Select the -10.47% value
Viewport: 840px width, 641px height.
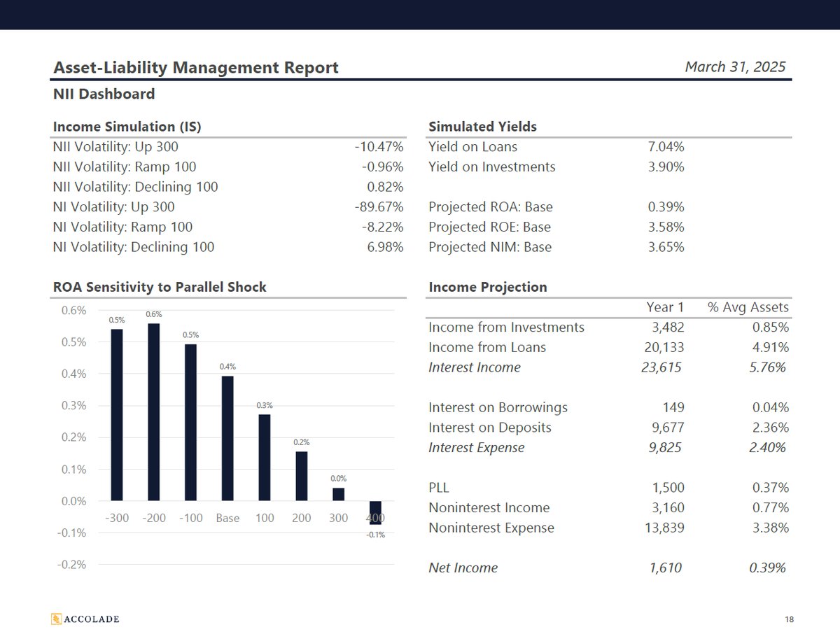(x=379, y=147)
